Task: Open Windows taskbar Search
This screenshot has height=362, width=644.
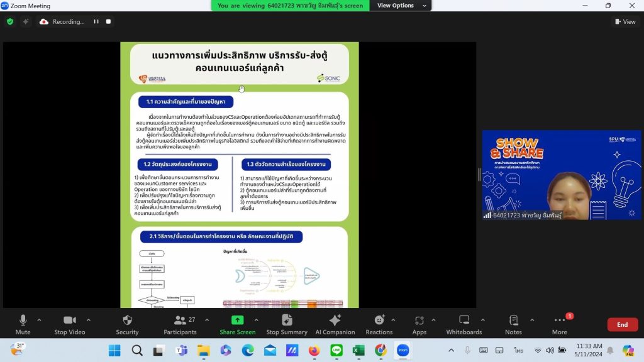Action: pyautogui.click(x=137, y=350)
